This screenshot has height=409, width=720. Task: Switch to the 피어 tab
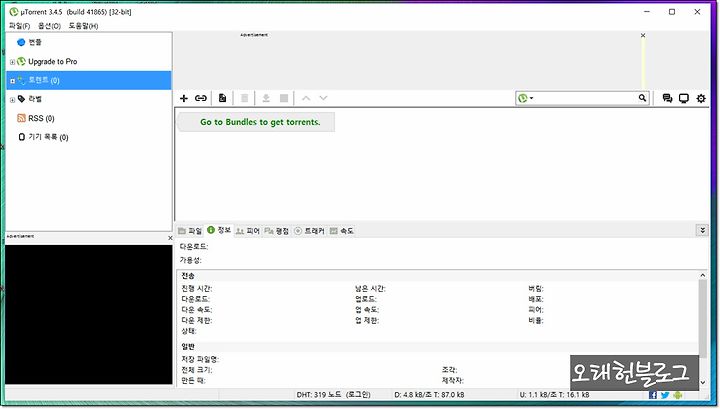click(x=248, y=231)
